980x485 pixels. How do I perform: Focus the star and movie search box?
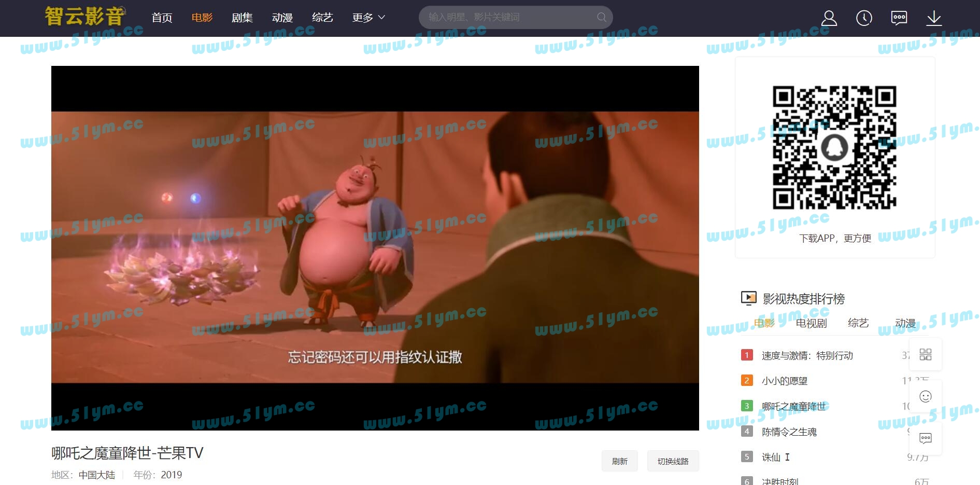(516, 17)
